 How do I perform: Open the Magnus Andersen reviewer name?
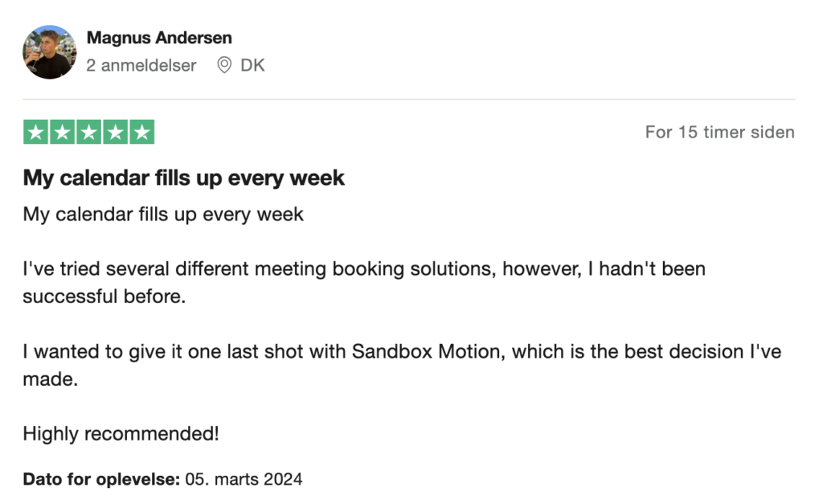[x=159, y=38]
